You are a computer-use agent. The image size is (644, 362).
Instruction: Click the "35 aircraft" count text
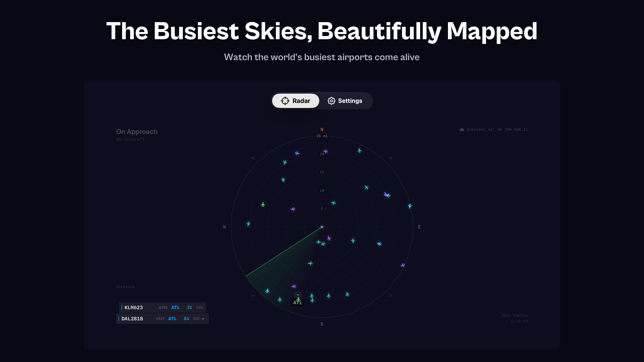tap(130, 139)
